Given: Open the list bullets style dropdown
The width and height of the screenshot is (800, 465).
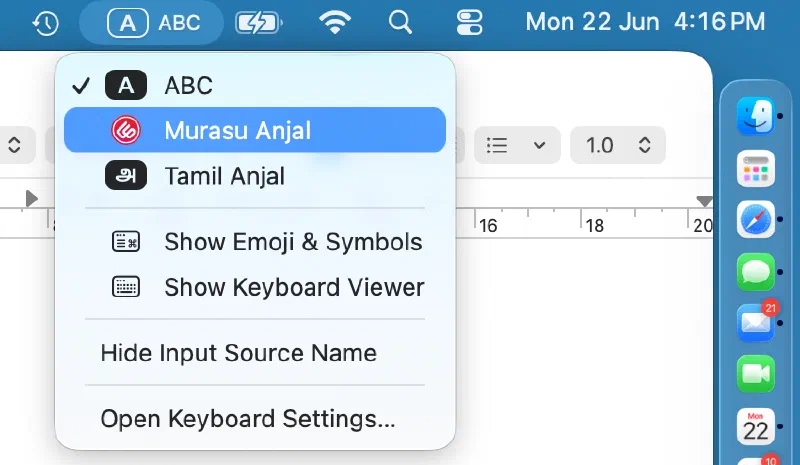Looking at the screenshot, I should click(x=517, y=145).
